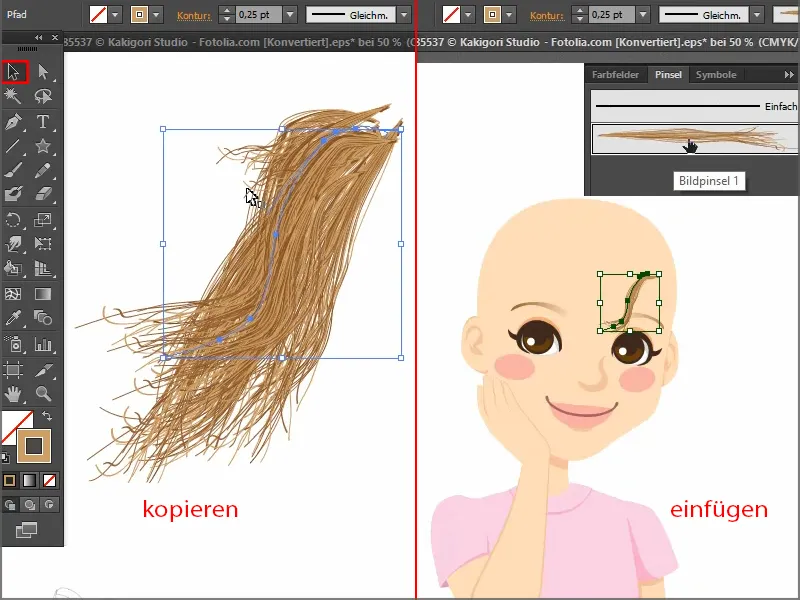Pick the Symbol Sprayer tool
Viewport: 800px width, 600px height.
(x=13, y=344)
